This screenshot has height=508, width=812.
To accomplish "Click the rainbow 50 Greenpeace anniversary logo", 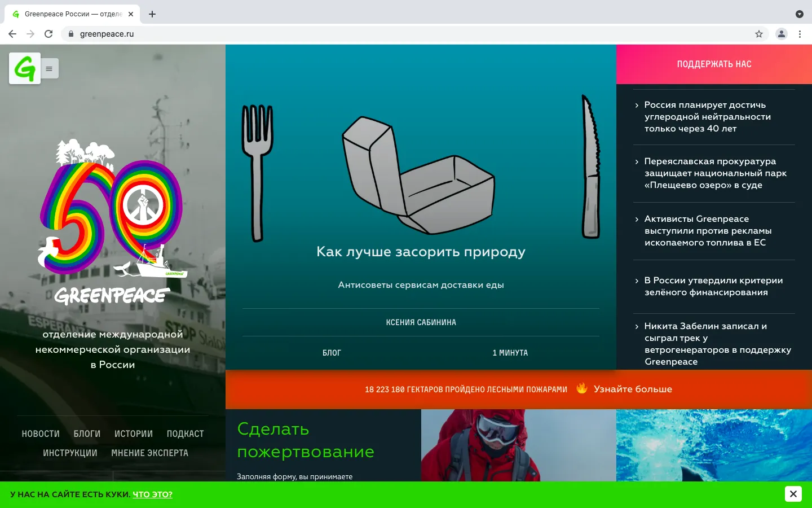I will click(x=112, y=221).
